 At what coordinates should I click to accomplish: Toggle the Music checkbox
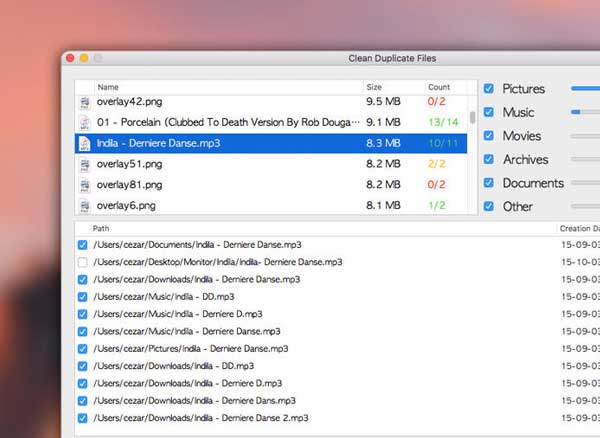(489, 112)
